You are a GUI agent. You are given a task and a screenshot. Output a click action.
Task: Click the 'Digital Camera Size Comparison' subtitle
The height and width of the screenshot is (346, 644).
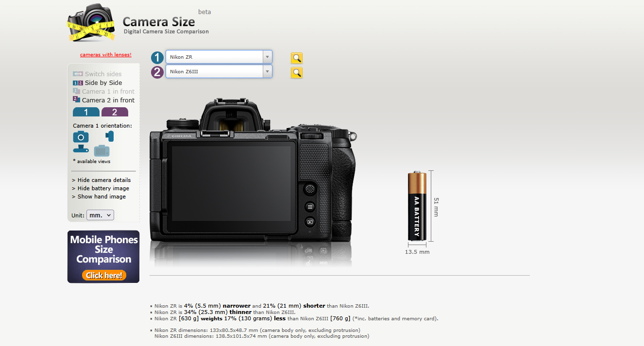166,32
